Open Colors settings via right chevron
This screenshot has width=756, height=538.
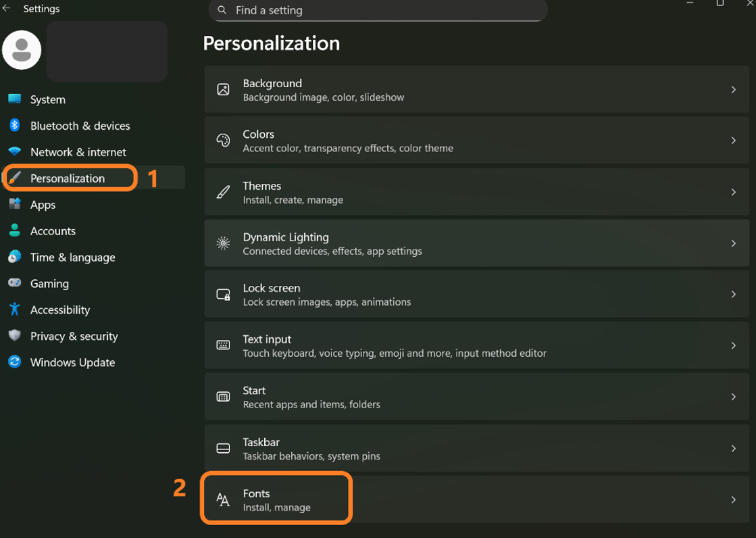point(733,141)
